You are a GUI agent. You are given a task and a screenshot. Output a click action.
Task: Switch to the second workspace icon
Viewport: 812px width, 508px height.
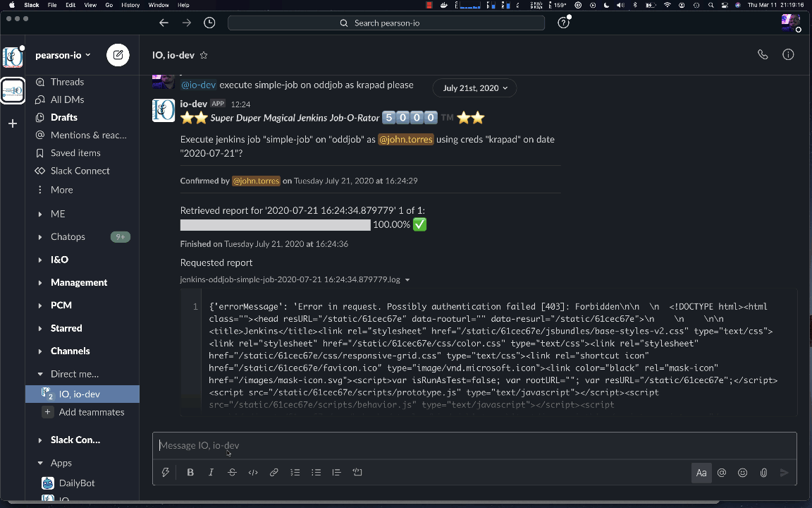13,91
